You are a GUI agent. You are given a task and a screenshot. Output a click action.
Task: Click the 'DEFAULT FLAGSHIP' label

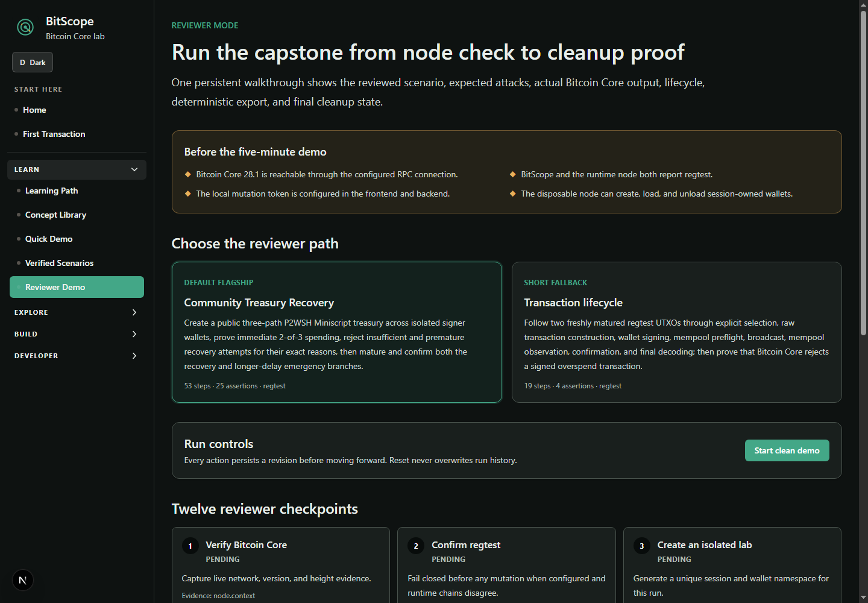[219, 283]
